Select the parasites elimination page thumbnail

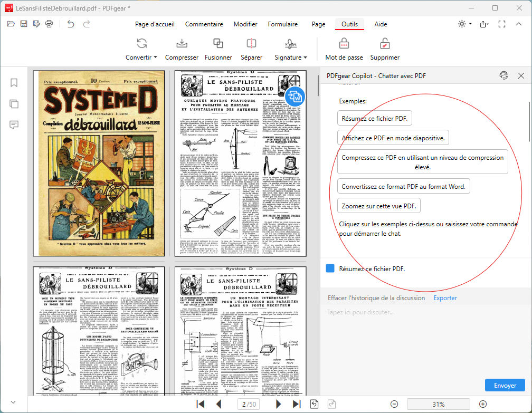241,331
